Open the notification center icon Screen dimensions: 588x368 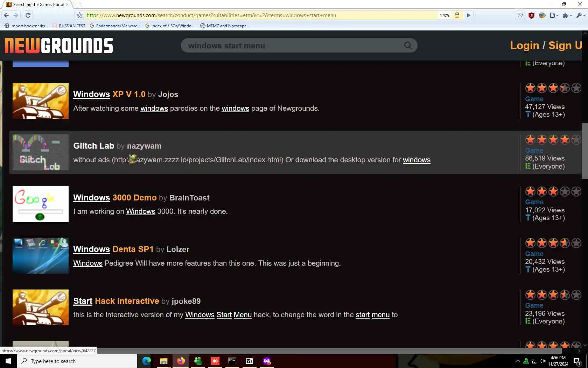pos(577,361)
